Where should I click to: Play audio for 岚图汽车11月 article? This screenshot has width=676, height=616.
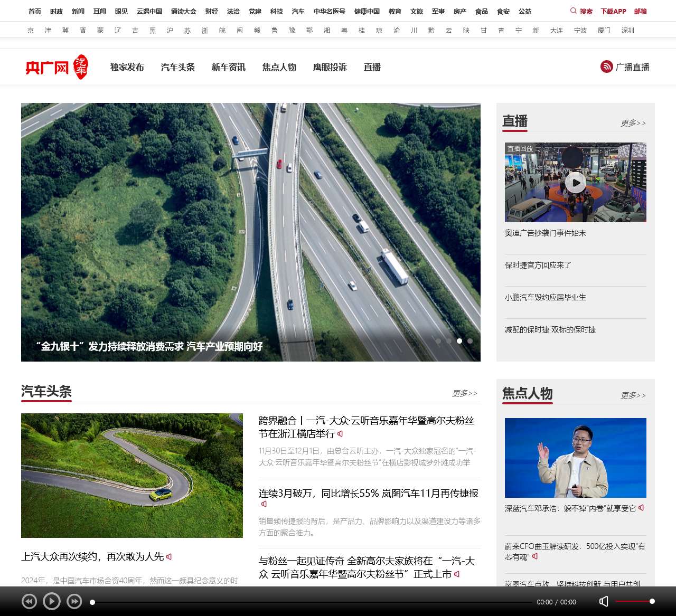tap(264, 504)
